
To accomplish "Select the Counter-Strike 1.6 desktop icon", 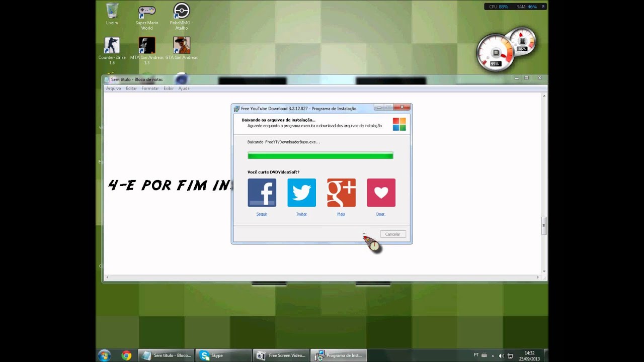I will click(112, 51).
